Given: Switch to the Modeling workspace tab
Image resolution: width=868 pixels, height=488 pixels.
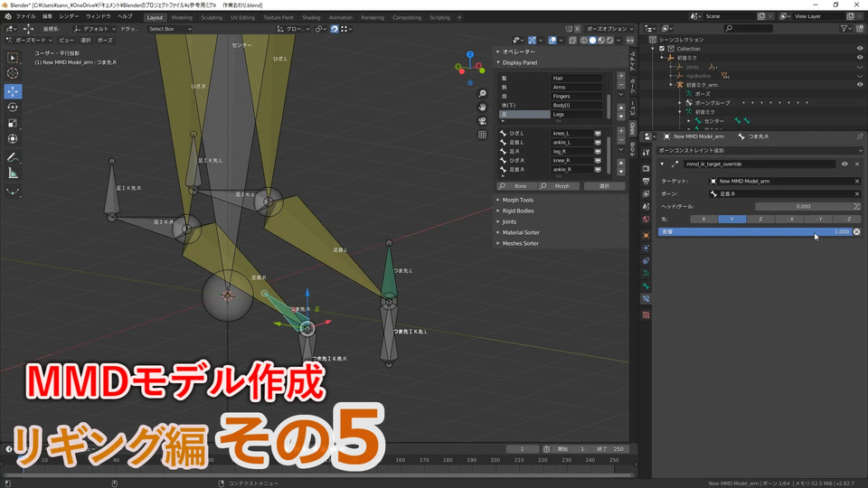Looking at the screenshot, I should [x=182, y=18].
